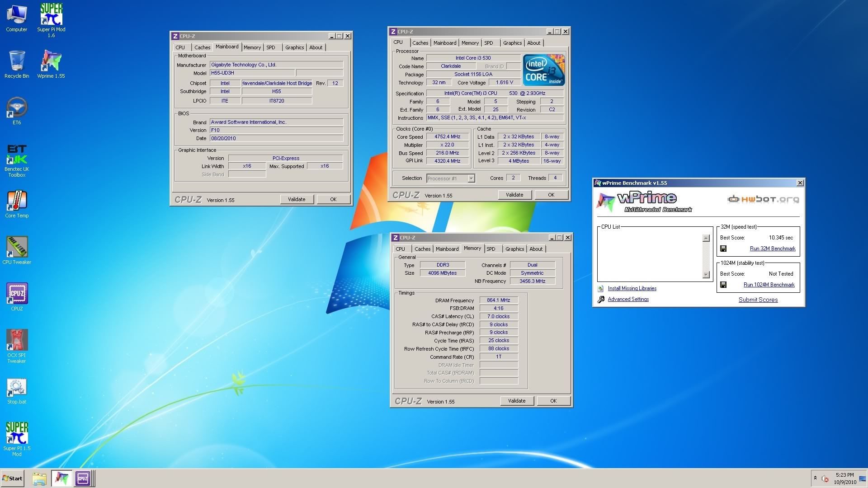
Task: Open the Benchtec UK Toolbox icon
Action: (17, 155)
